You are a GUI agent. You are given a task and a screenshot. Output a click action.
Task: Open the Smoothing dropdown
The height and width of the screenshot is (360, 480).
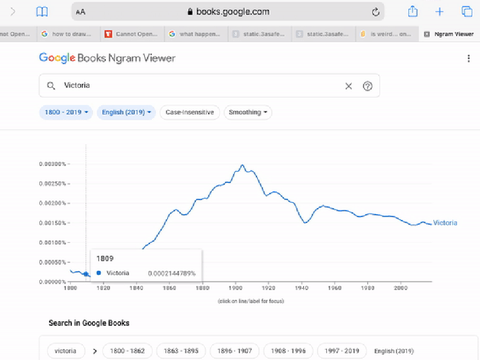pyautogui.click(x=248, y=112)
